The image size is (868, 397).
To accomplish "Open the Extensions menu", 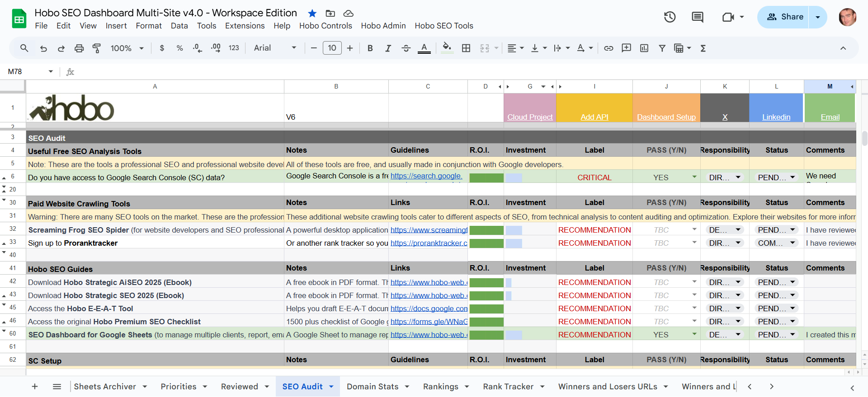I will [x=245, y=26].
